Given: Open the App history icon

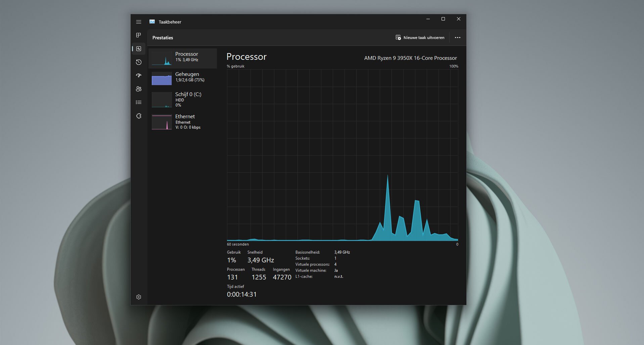Looking at the screenshot, I should [x=139, y=62].
